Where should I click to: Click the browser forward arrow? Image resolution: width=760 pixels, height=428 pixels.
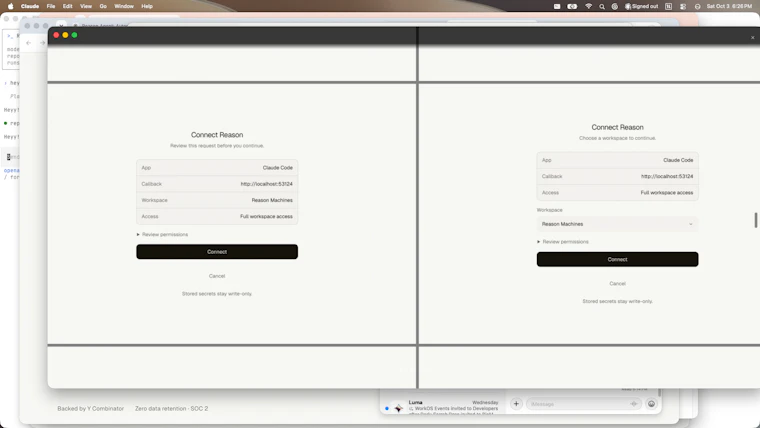(x=43, y=43)
